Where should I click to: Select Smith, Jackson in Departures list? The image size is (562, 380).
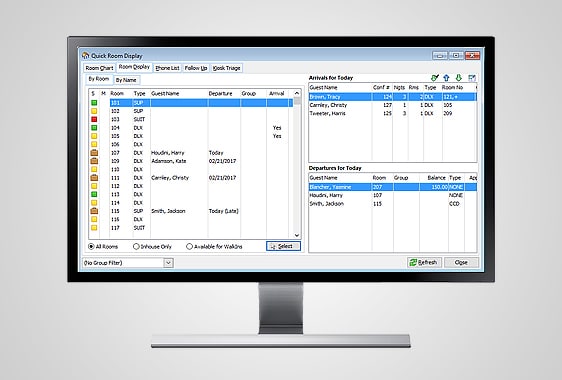(x=392, y=204)
